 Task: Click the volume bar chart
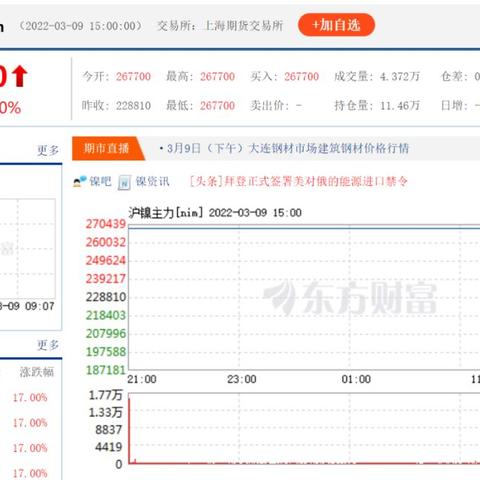[x=304, y=428]
